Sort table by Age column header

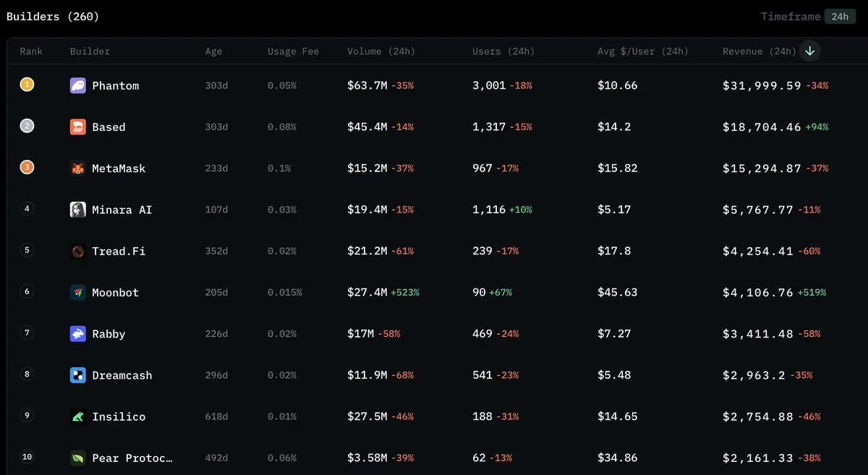pos(213,51)
